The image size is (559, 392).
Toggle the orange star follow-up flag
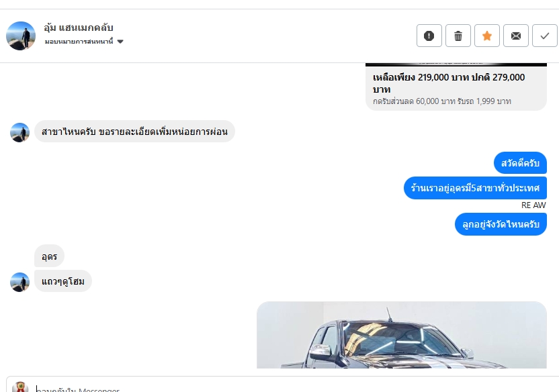(x=487, y=36)
